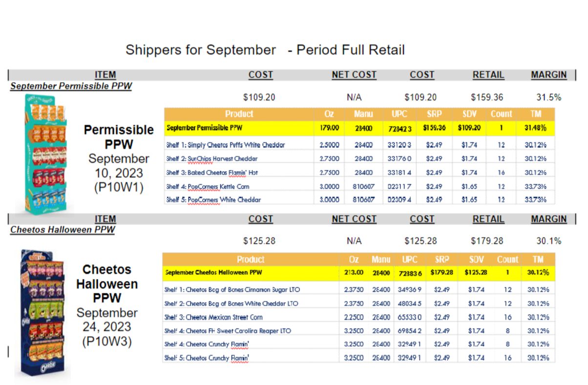This screenshot has height=385, width=588.
Task: Click the 31.48% TM value
Action: [x=536, y=128]
